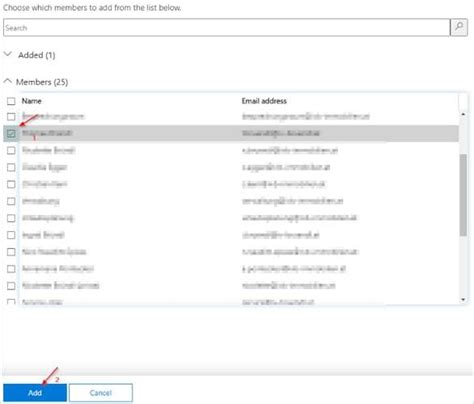This screenshot has width=474, height=404.
Task: Click the member list scrollbar up arrow
Action: click(x=463, y=115)
